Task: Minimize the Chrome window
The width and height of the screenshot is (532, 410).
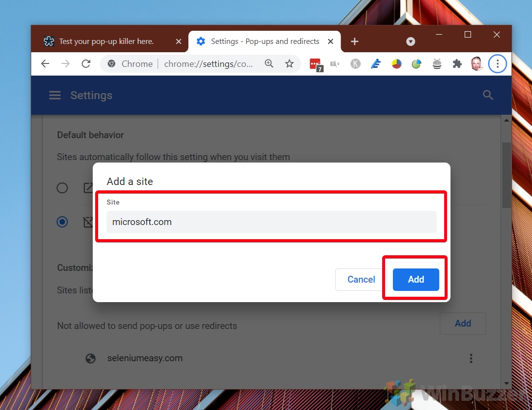Action: pos(439,35)
